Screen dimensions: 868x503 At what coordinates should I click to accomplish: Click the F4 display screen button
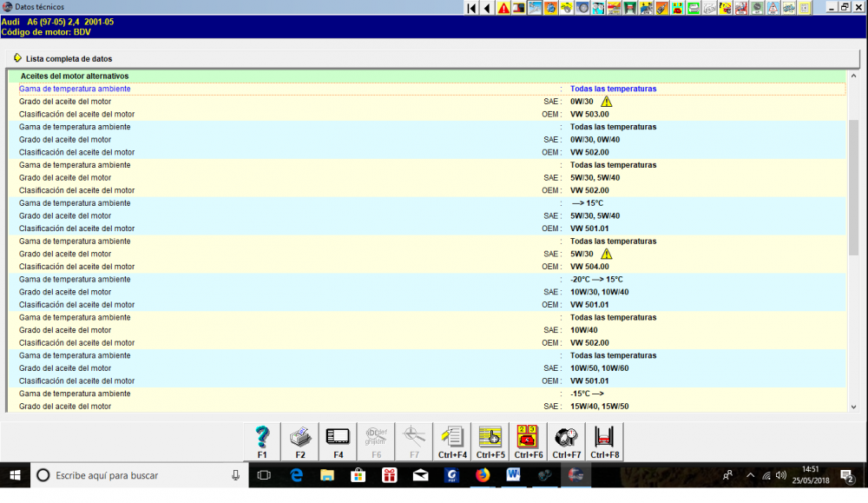coord(339,441)
